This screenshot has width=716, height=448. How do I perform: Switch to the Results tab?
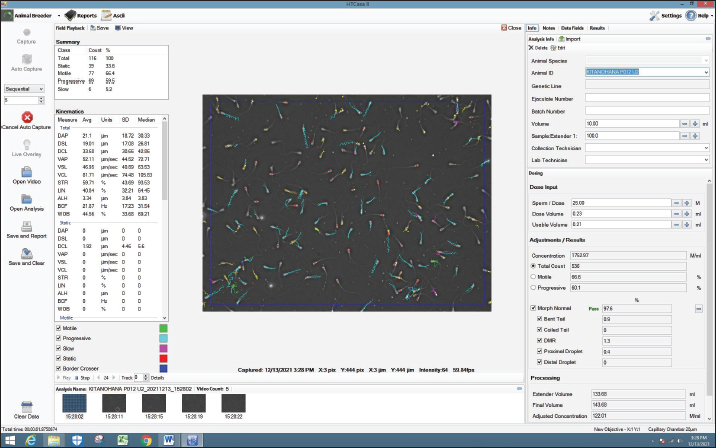[597, 28]
